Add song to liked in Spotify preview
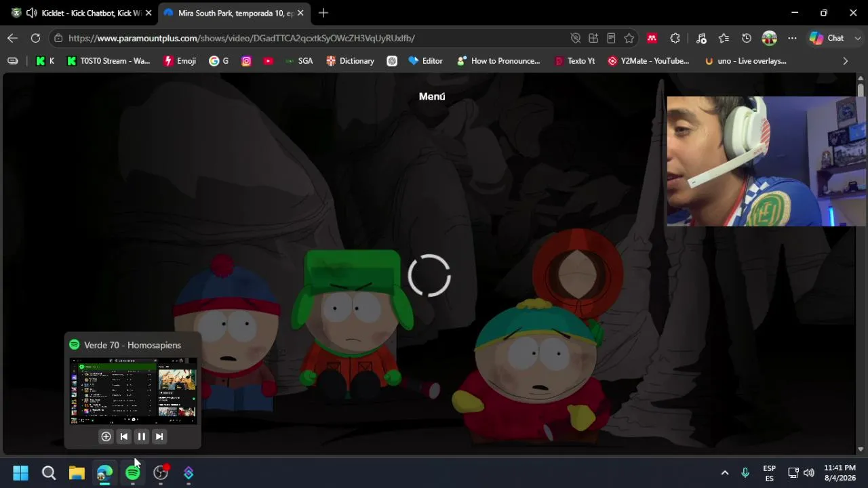This screenshot has height=488, width=868. [x=106, y=436]
